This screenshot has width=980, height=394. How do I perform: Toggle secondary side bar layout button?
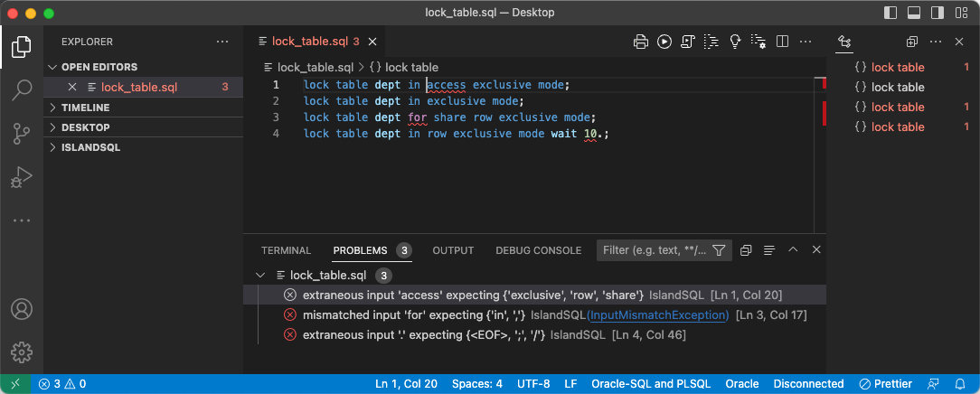pos(937,13)
